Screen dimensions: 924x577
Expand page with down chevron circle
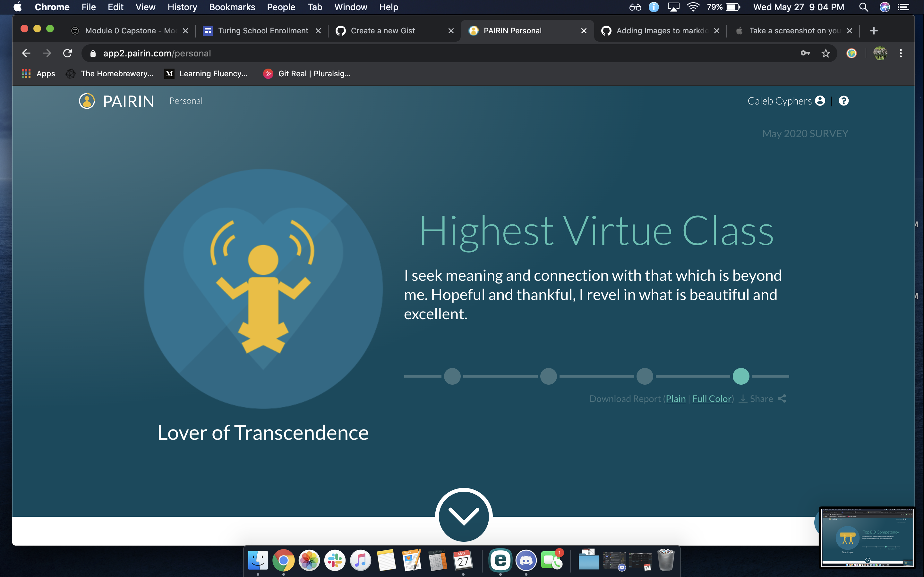pyautogui.click(x=464, y=516)
